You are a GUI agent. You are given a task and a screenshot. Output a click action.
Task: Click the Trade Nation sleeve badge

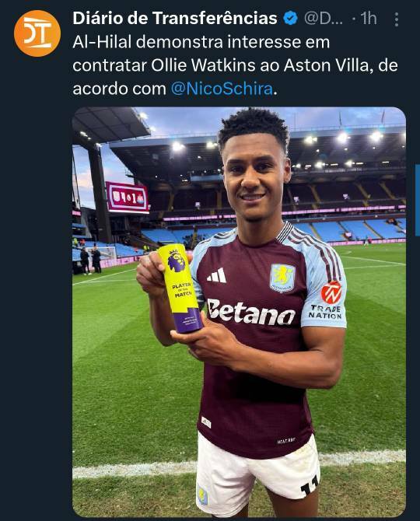pyautogui.click(x=327, y=300)
